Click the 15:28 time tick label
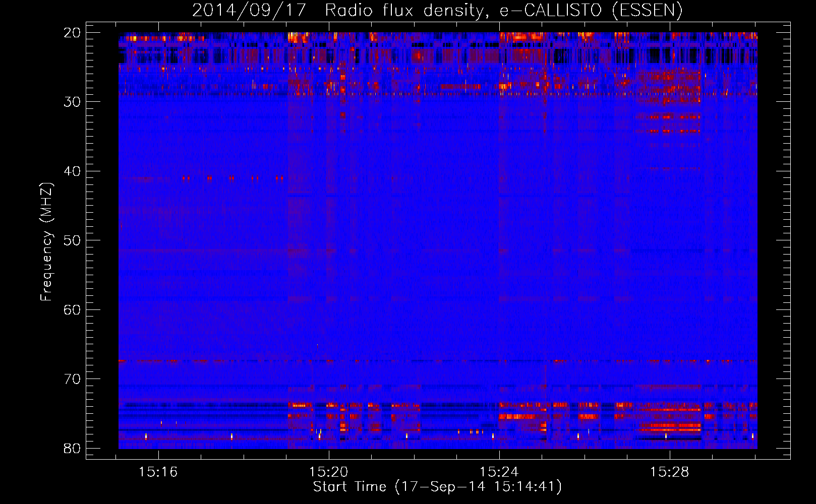The image size is (816, 504). (x=670, y=472)
